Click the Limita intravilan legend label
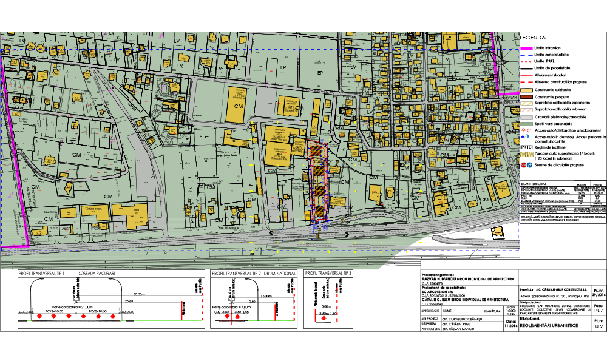Screen dimensions: 607x364 pos(547,49)
